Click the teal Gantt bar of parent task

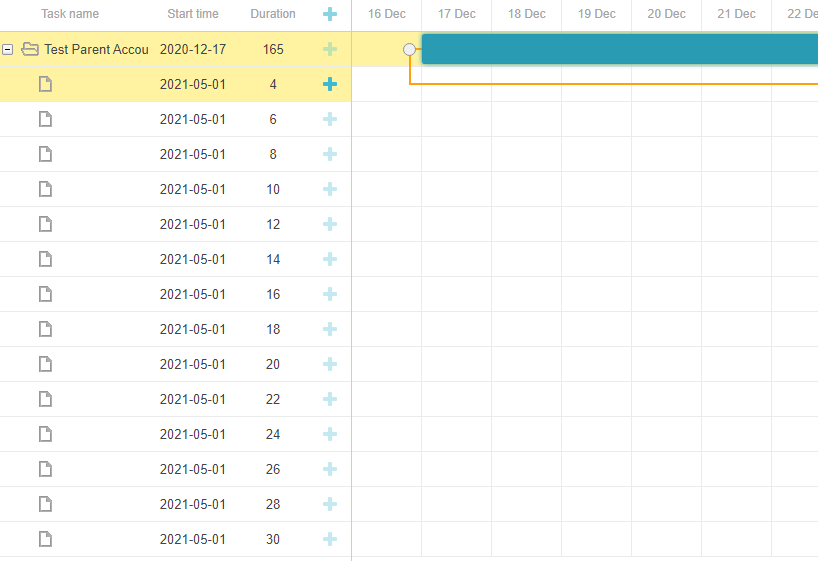click(x=620, y=49)
